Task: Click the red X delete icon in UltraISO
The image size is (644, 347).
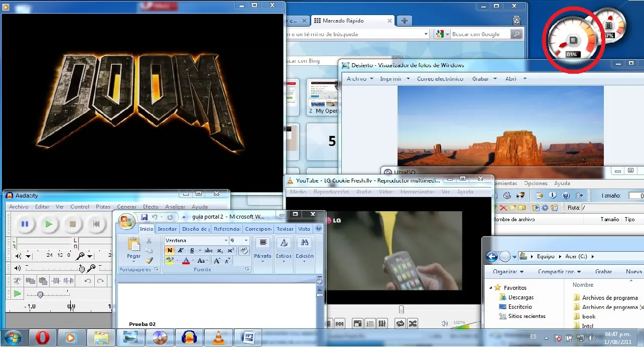Action: pyautogui.click(x=503, y=208)
